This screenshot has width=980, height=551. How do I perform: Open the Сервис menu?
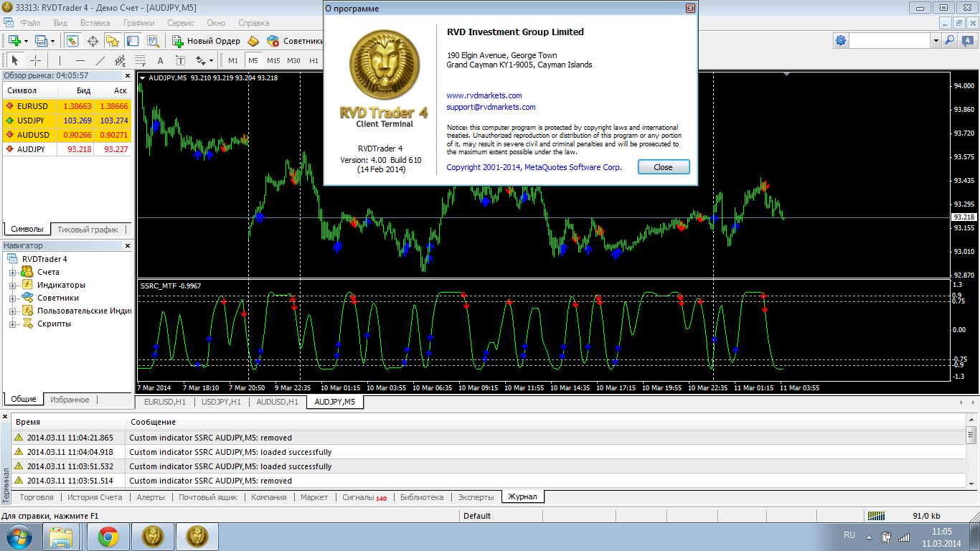click(181, 23)
